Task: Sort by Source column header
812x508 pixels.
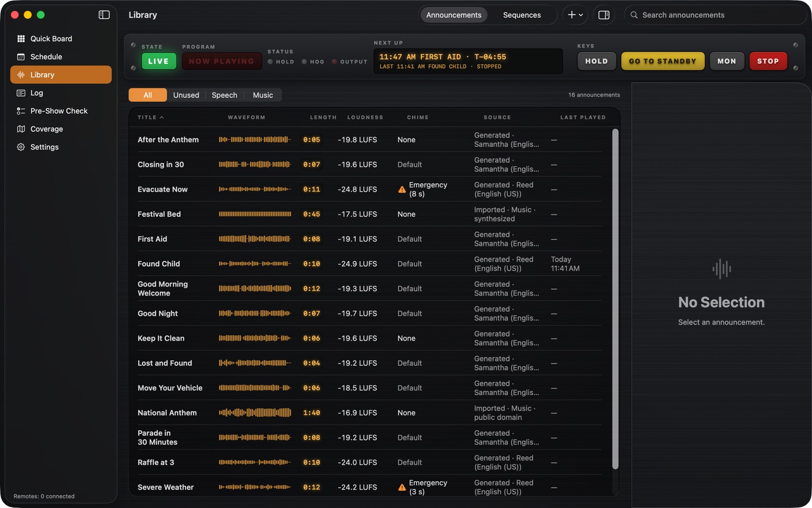Action: (x=497, y=117)
